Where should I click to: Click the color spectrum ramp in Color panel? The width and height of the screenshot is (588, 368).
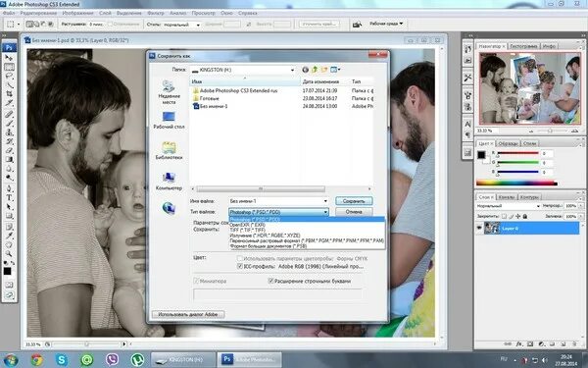pos(516,184)
